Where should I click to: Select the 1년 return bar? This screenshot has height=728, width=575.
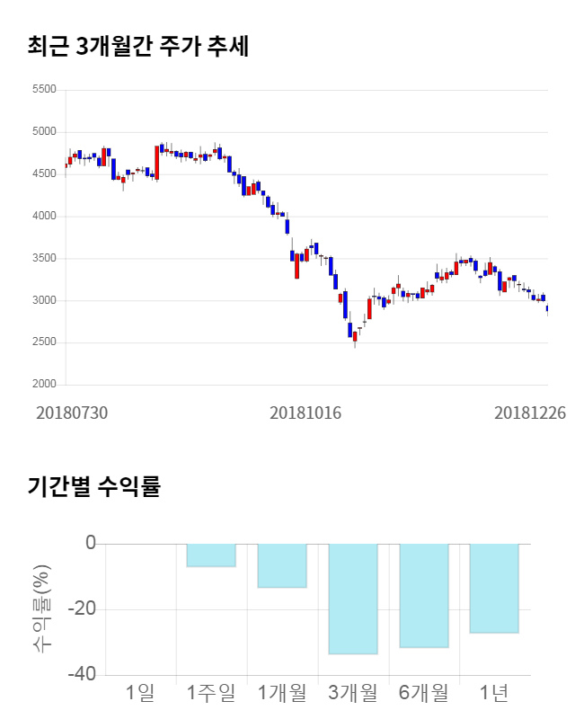pos(494,588)
